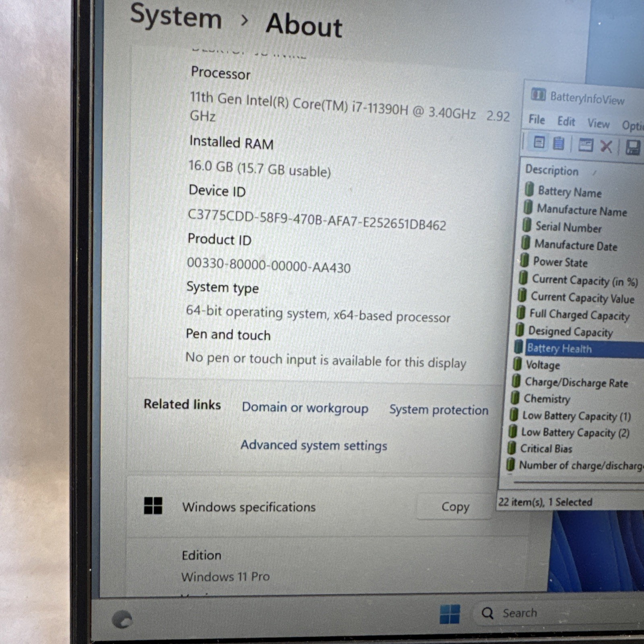The image size is (644, 644).
Task: Click the battery icon beside Critical Bias
Action: (x=512, y=447)
